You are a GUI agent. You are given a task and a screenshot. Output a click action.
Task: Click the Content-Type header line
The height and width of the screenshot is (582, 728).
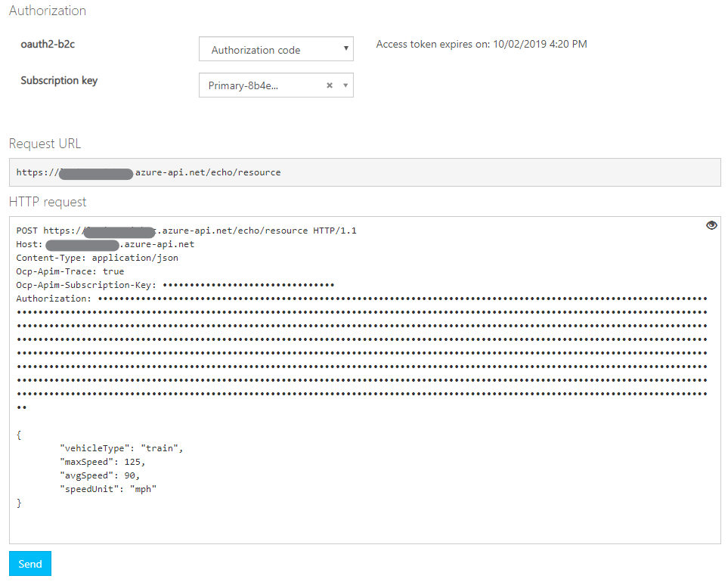pos(97,258)
